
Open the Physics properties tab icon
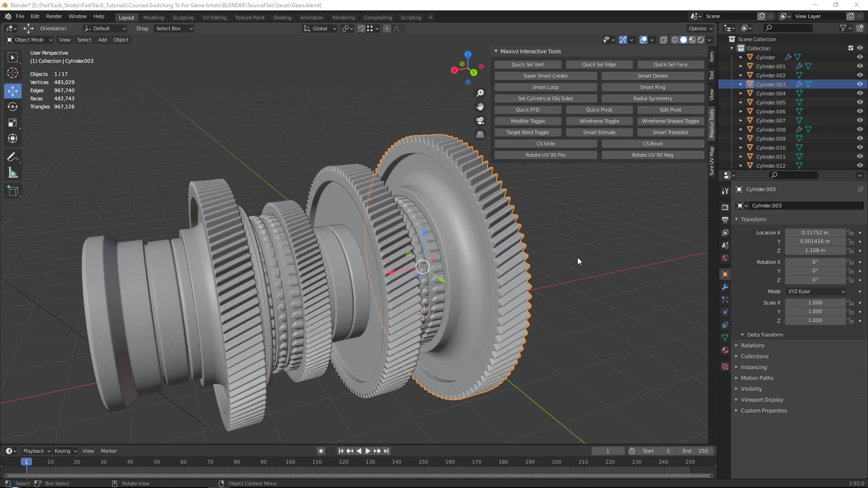(x=725, y=312)
